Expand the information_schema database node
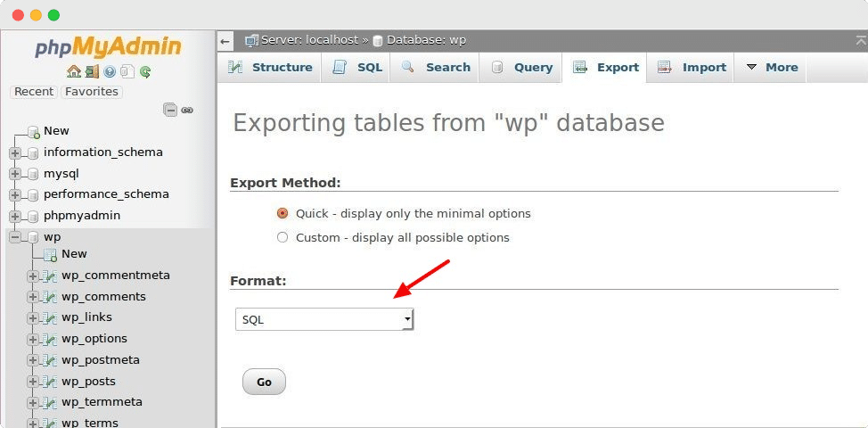The height and width of the screenshot is (428, 868). (15, 152)
